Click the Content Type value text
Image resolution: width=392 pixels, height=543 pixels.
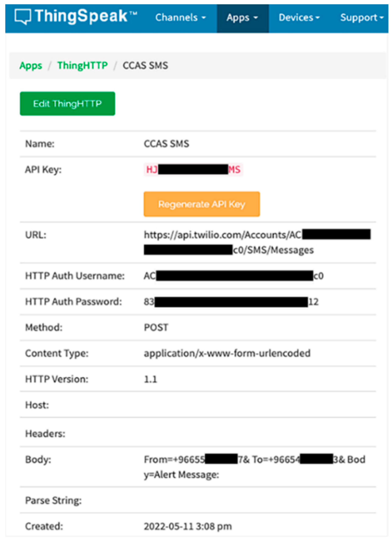pos(227,353)
